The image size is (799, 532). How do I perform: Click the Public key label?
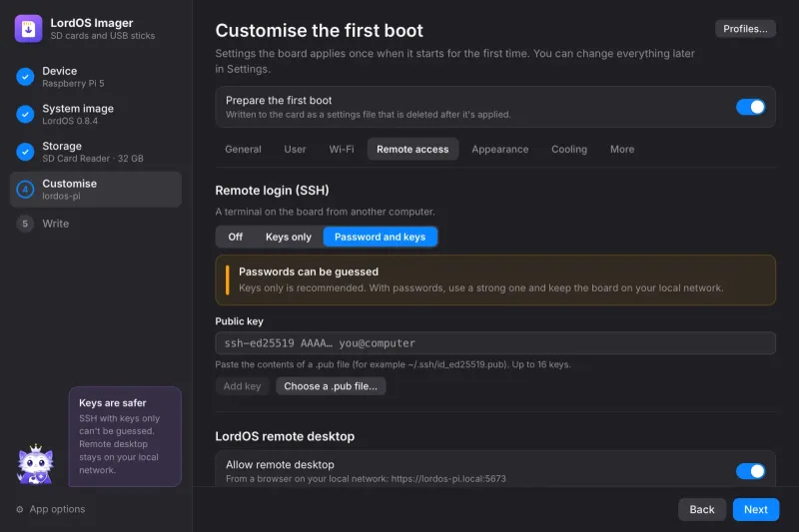pos(239,321)
